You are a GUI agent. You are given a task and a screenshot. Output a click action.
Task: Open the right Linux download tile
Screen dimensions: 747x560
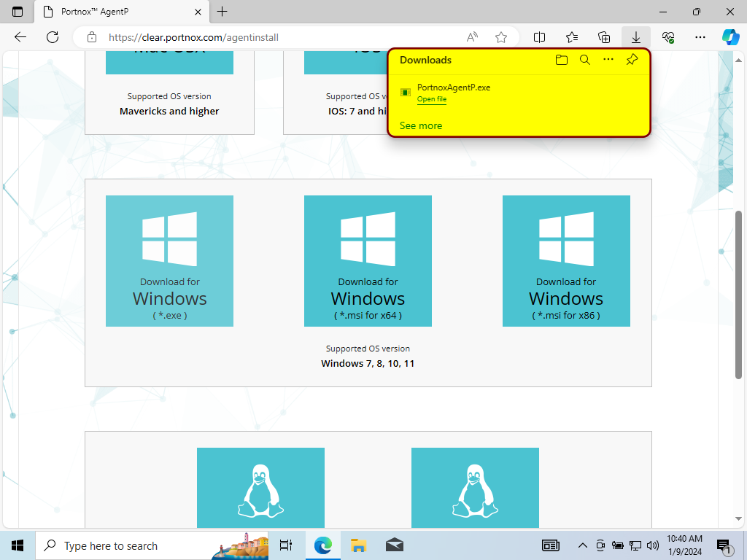475,488
